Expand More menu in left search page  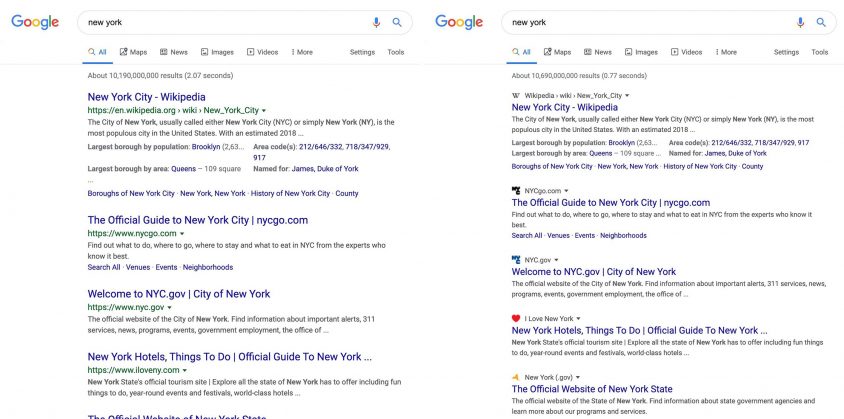(x=302, y=52)
